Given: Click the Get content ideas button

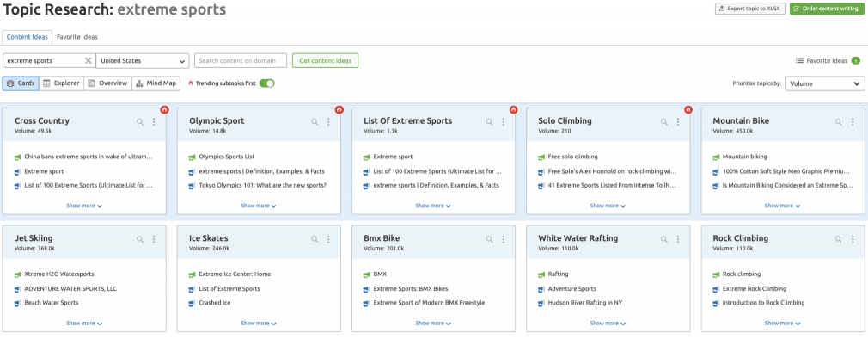Looking at the screenshot, I should click(326, 60).
